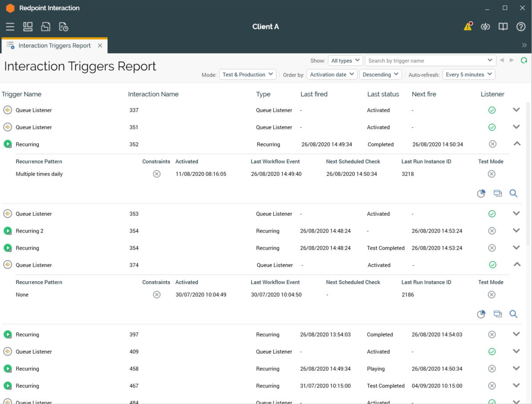Toggle Constraints icon in trigger 374 details
The height and width of the screenshot is (404, 532).
pyautogui.click(x=157, y=295)
